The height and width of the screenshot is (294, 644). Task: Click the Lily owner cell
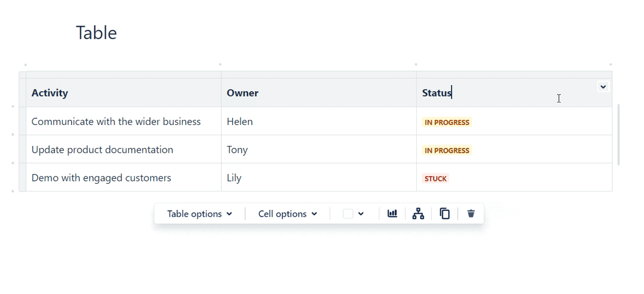pyautogui.click(x=319, y=177)
